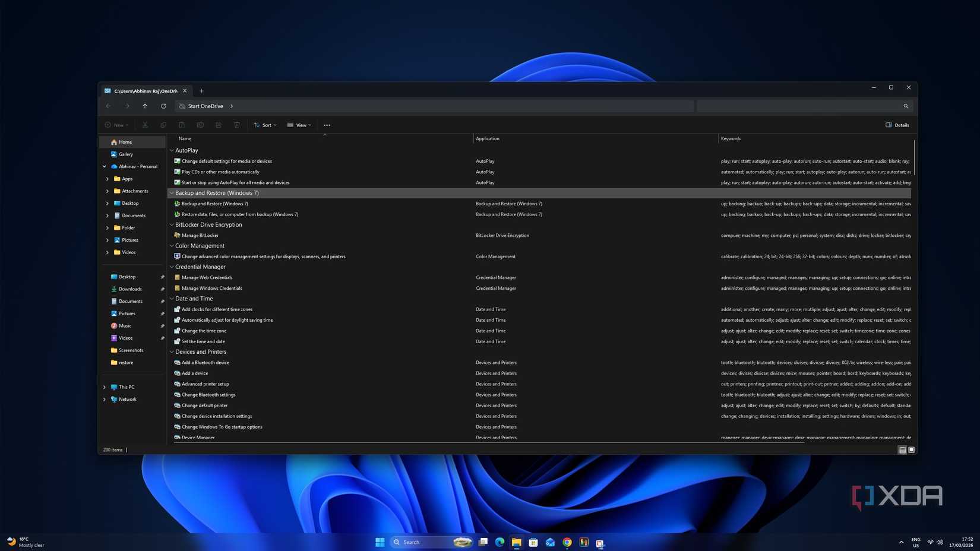This screenshot has width=980, height=551.
Task: Expand the address bar breadcrumb chevron
Action: pos(232,106)
